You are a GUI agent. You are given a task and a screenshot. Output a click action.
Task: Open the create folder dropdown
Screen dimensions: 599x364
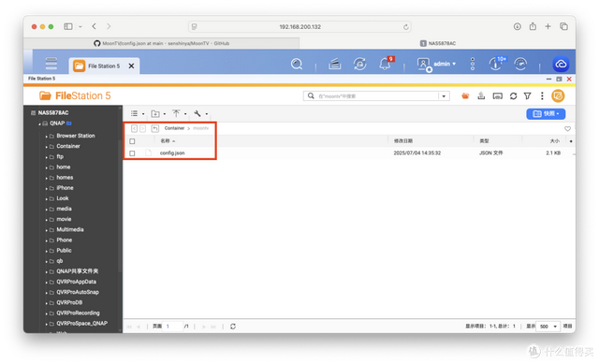coord(158,113)
